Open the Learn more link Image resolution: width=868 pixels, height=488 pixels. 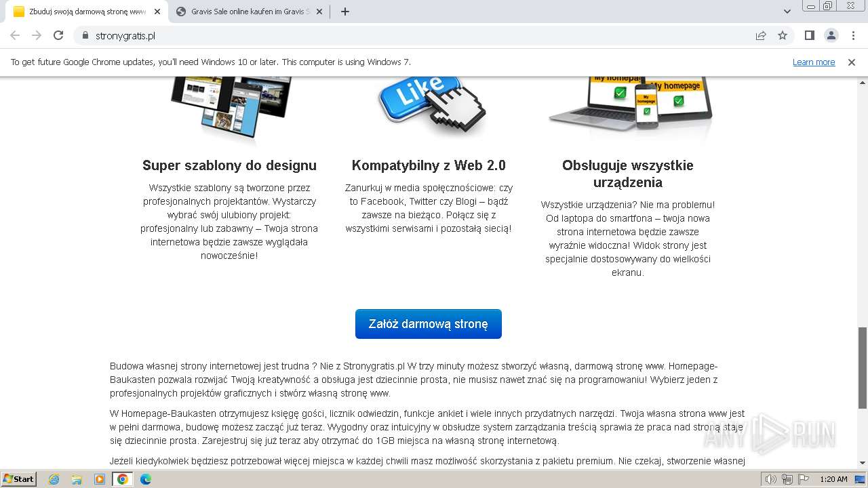[814, 62]
